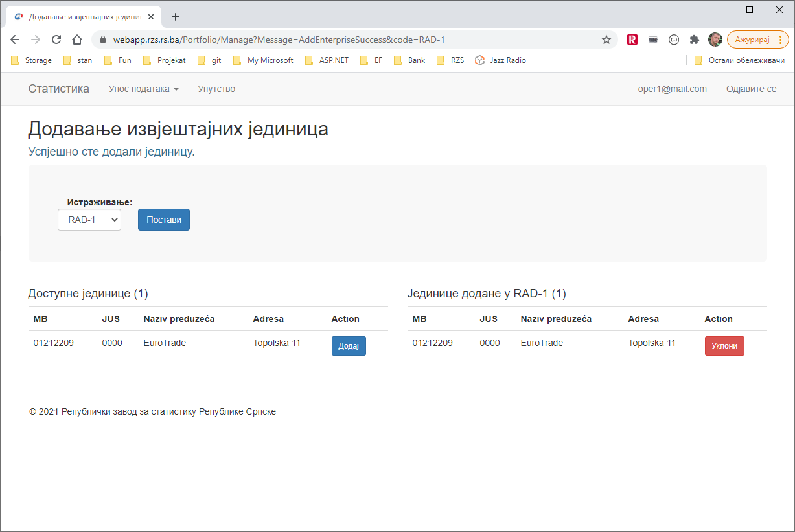795x532 pixels.
Task: Open the Jazz Radio bookmark
Action: [x=500, y=60]
